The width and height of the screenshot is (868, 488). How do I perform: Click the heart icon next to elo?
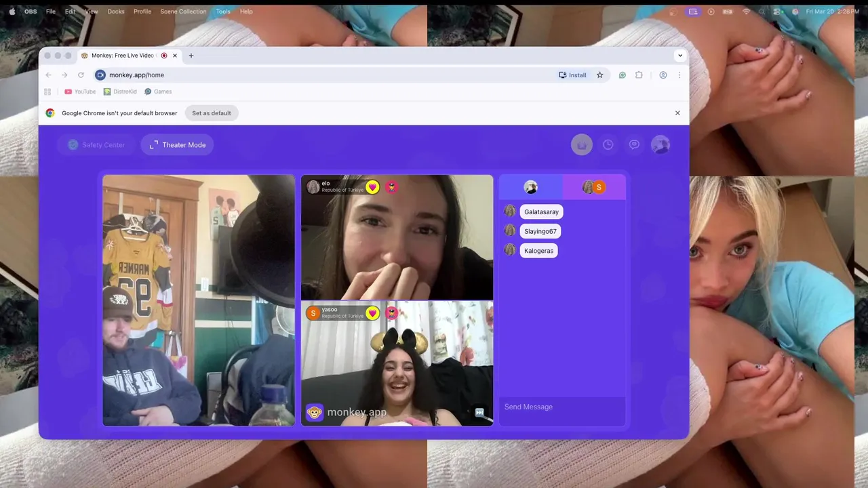pyautogui.click(x=372, y=187)
